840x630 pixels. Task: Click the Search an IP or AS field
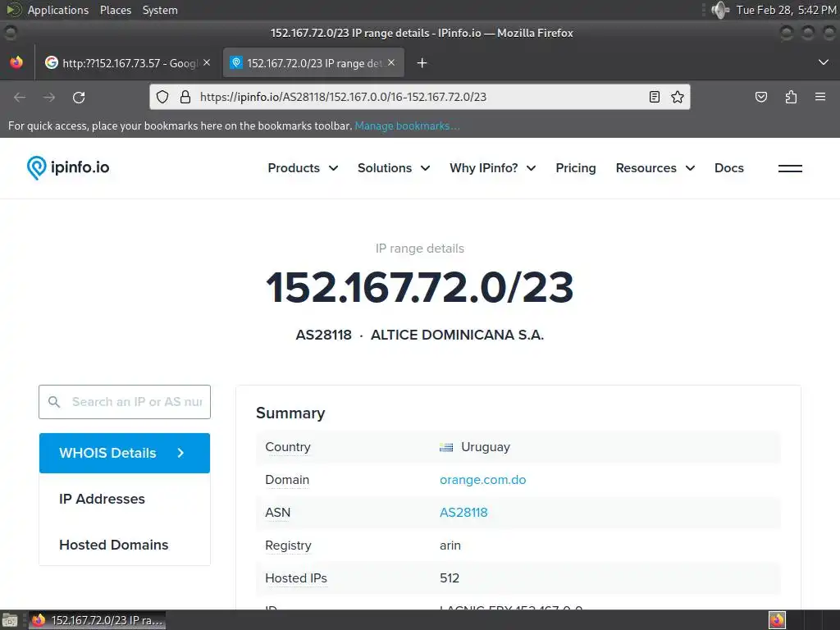(125, 402)
